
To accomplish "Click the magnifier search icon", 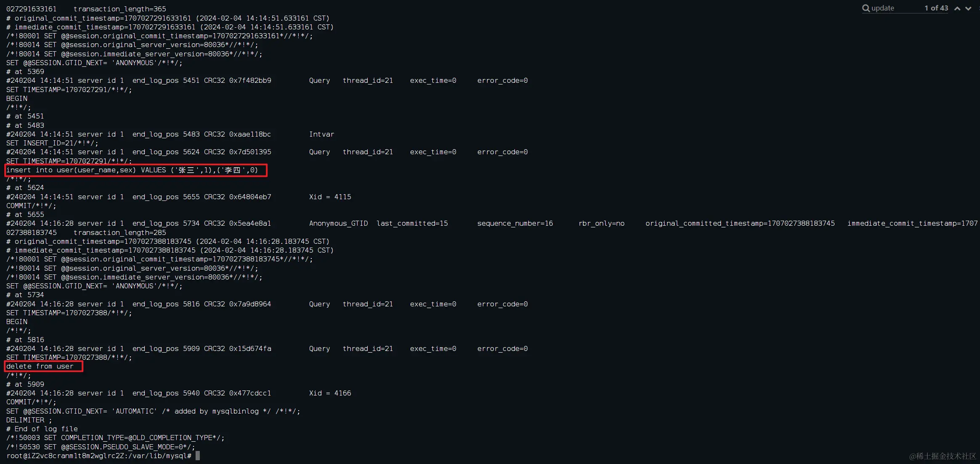I will pos(866,8).
